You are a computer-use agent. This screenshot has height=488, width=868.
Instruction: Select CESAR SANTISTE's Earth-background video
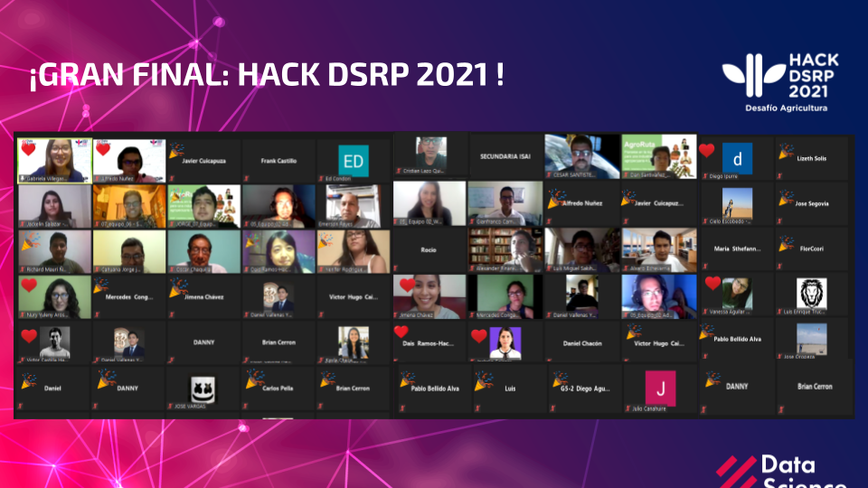(581, 156)
